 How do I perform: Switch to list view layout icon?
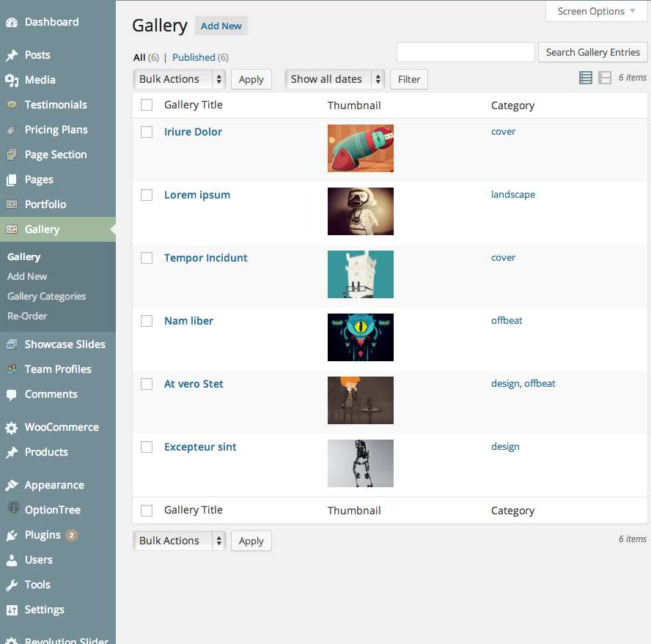585,77
